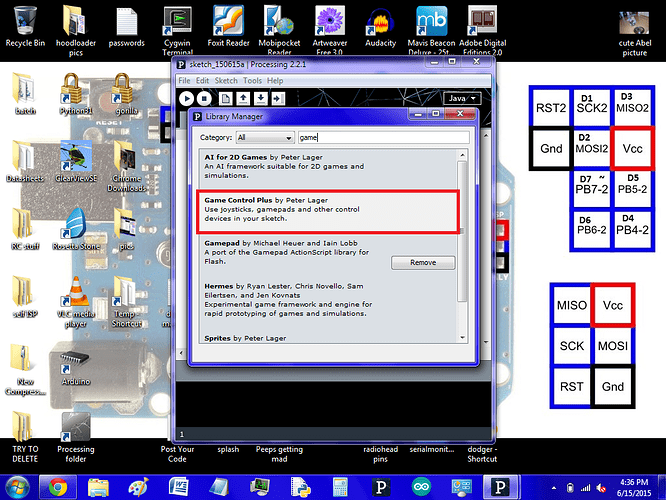The height and width of the screenshot is (500, 666).
Task: Select the 'Game Control Plus' library entry
Action: [327, 212]
